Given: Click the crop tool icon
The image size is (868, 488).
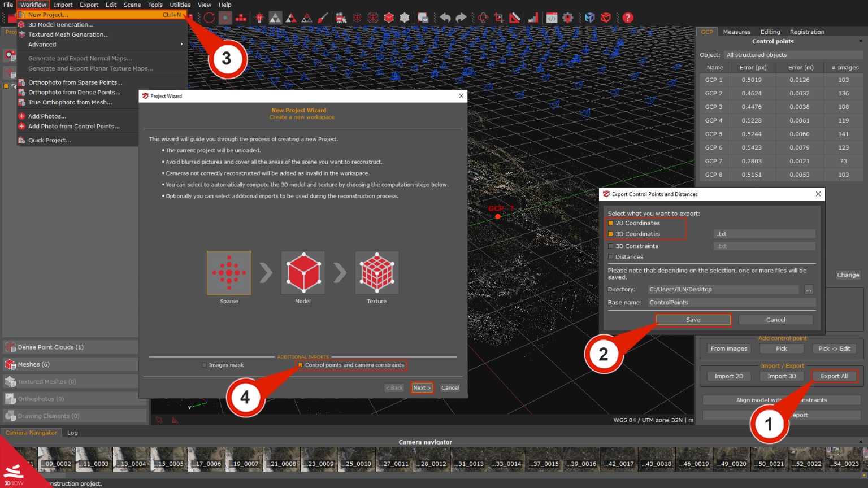Looking at the screenshot, I should click(498, 18).
